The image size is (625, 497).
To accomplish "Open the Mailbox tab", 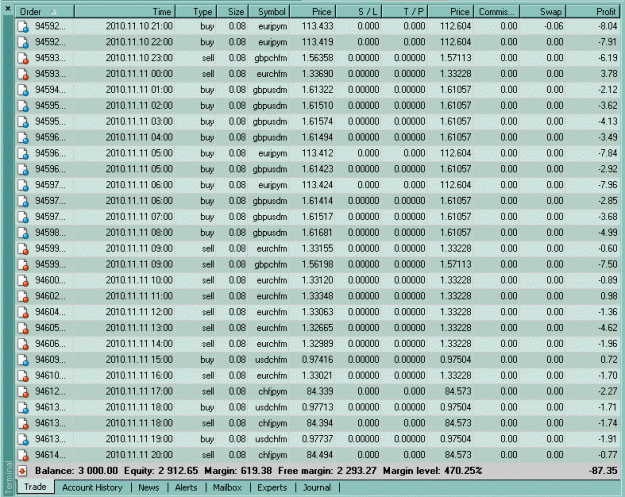I will tap(227, 487).
